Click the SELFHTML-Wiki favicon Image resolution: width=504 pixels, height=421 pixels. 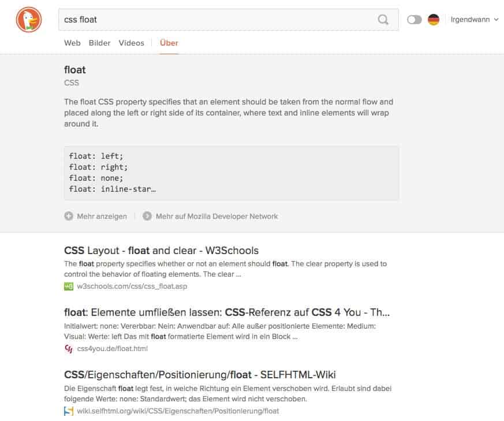[68, 411]
